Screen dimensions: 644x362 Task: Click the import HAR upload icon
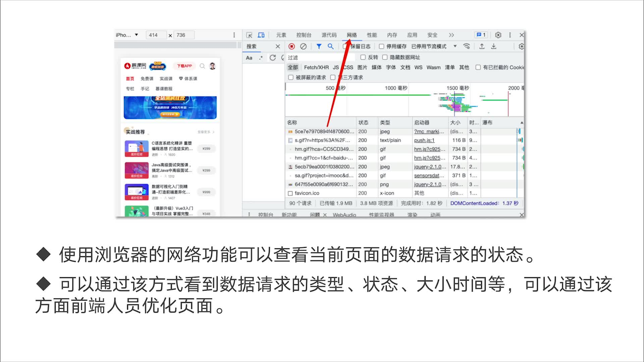pyautogui.click(x=482, y=46)
